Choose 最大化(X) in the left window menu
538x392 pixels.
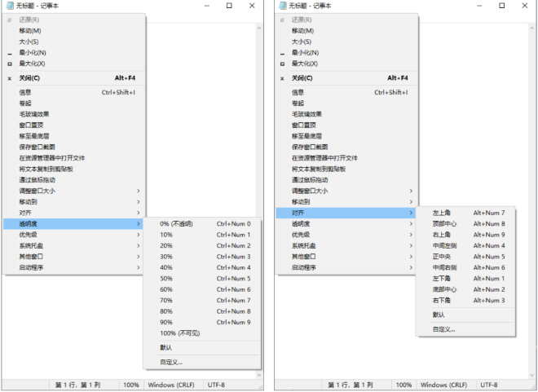[32, 63]
